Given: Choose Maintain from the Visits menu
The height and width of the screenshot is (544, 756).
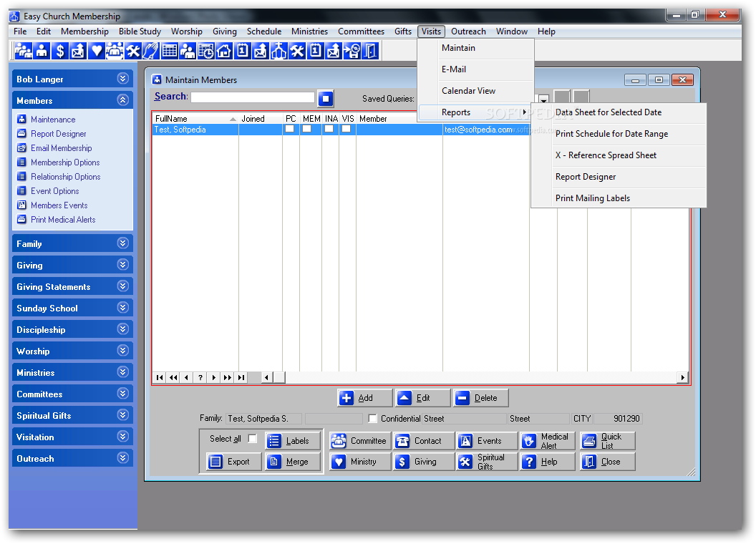Looking at the screenshot, I should [475, 48].
